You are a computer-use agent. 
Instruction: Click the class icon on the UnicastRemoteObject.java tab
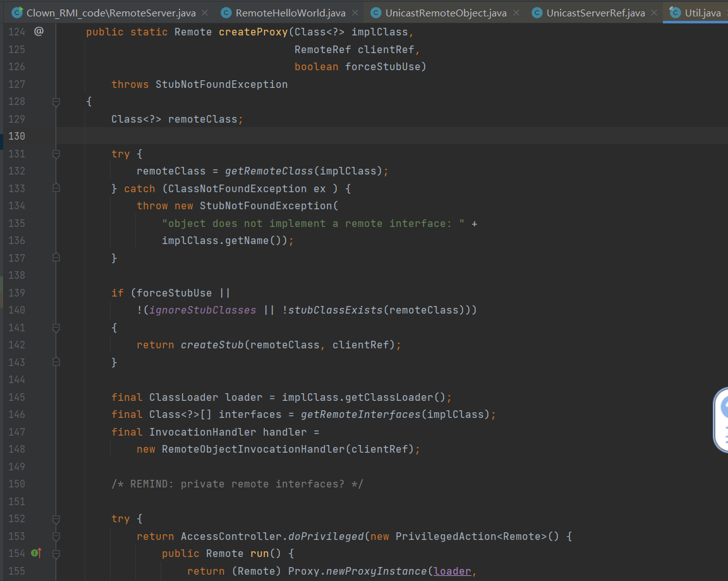pos(376,13)
